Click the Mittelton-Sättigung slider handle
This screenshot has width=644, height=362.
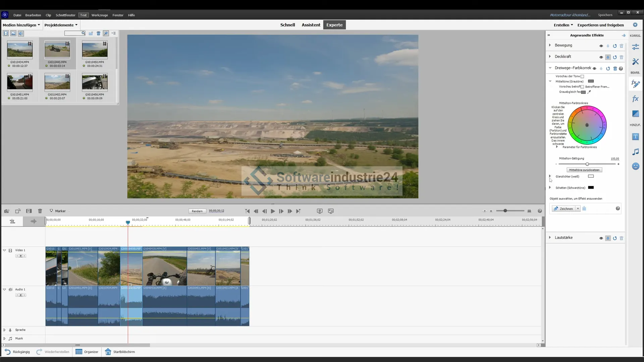tap(587, 164)
